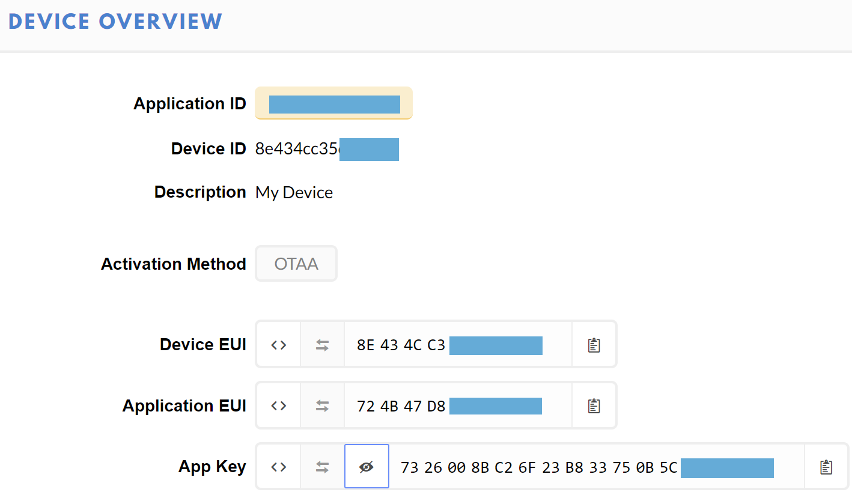Click the OTAA activation method badge
Screen dimensions: 852x504
pyautogui.click(x=296, y=264)
